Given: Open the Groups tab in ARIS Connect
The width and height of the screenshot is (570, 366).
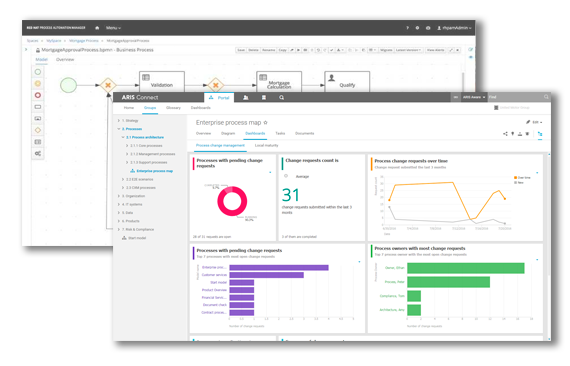Looking at the screenshot, I should pos(150,108).
